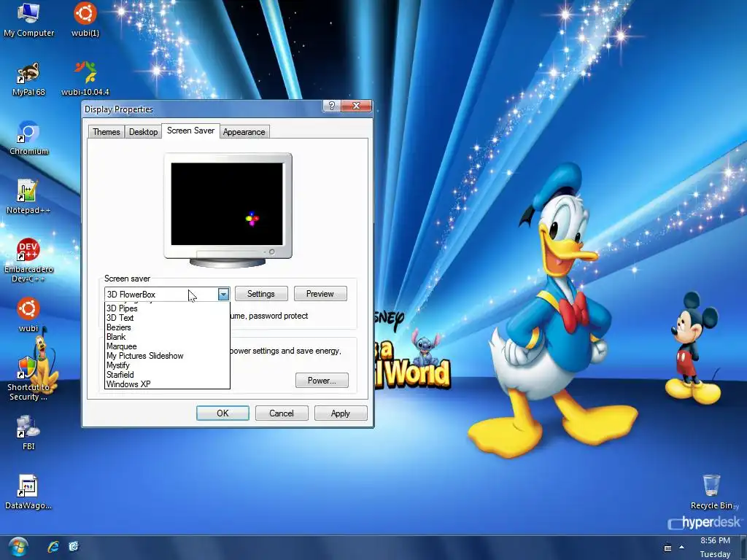747x560 pixels.
Task: Click the Display Properties help button
Action: (x=332, y=106)
